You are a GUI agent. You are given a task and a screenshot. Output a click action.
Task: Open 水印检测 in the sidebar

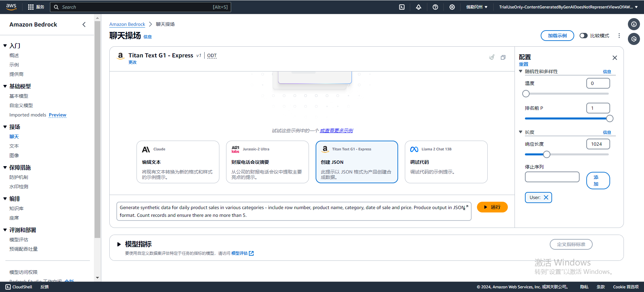(19, 187)
